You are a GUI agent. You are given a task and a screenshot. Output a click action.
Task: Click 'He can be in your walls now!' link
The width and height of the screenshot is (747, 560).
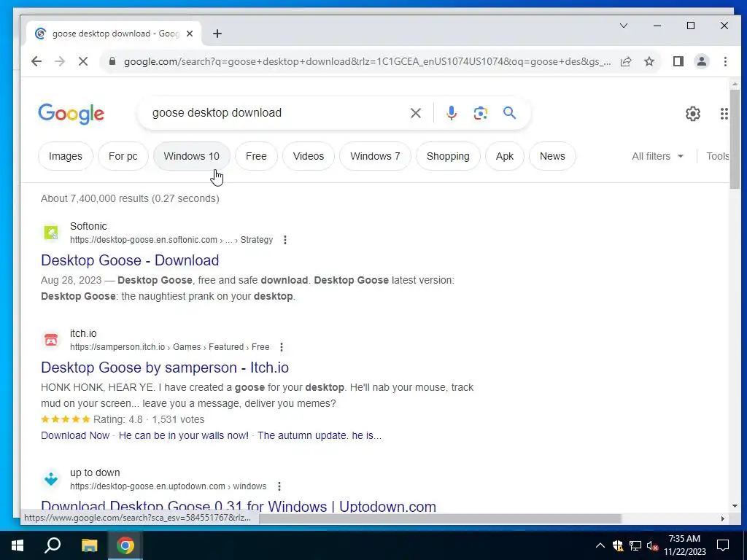point(183,435)
